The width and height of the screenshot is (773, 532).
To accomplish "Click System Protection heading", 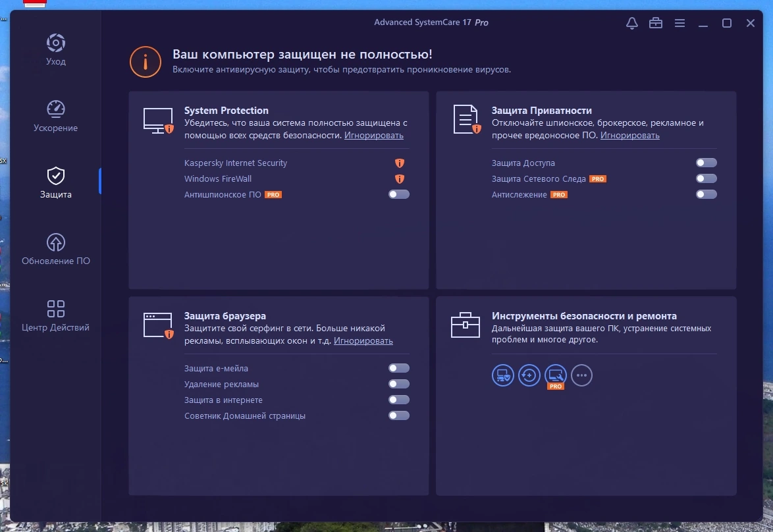I will point(227,111).
